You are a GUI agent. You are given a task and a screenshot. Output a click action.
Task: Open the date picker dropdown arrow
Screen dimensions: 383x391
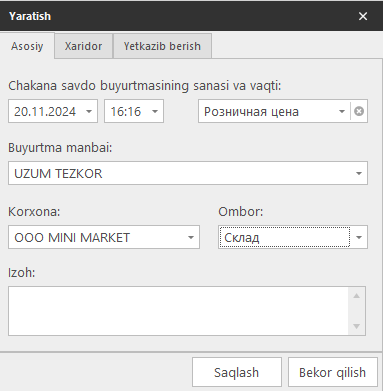click(x=89, y=111)
